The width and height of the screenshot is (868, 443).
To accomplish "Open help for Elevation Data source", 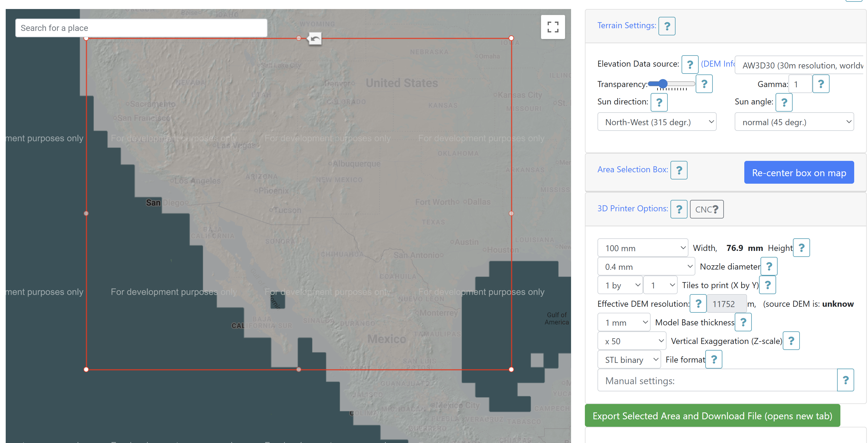I will (689, 64).
